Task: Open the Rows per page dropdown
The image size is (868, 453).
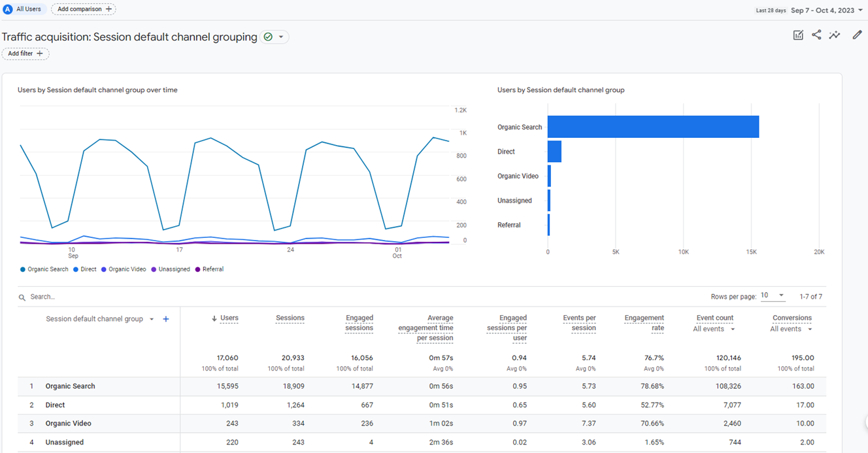Action: coord(773,296)
